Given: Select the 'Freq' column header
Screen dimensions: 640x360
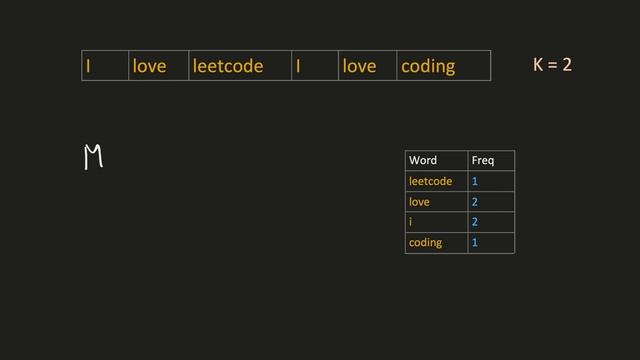Looking at the screenshot, I should (491, 160).
